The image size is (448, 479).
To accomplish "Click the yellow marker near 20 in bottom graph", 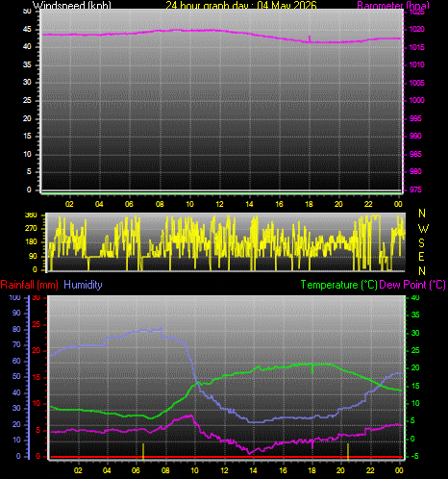I will 348,451.
